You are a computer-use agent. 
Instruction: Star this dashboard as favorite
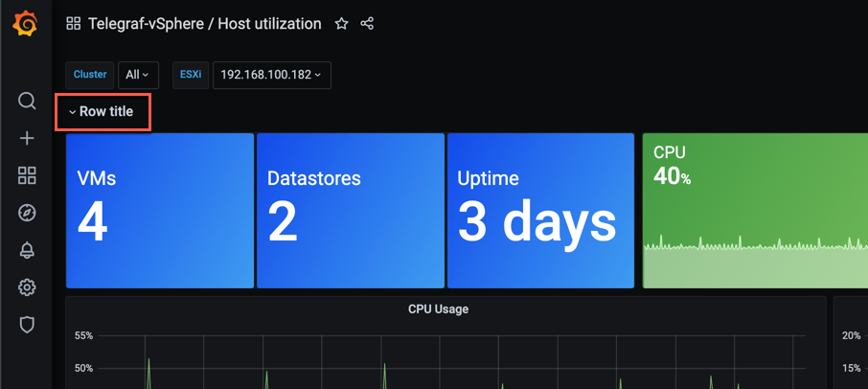(x=342, y=24)
